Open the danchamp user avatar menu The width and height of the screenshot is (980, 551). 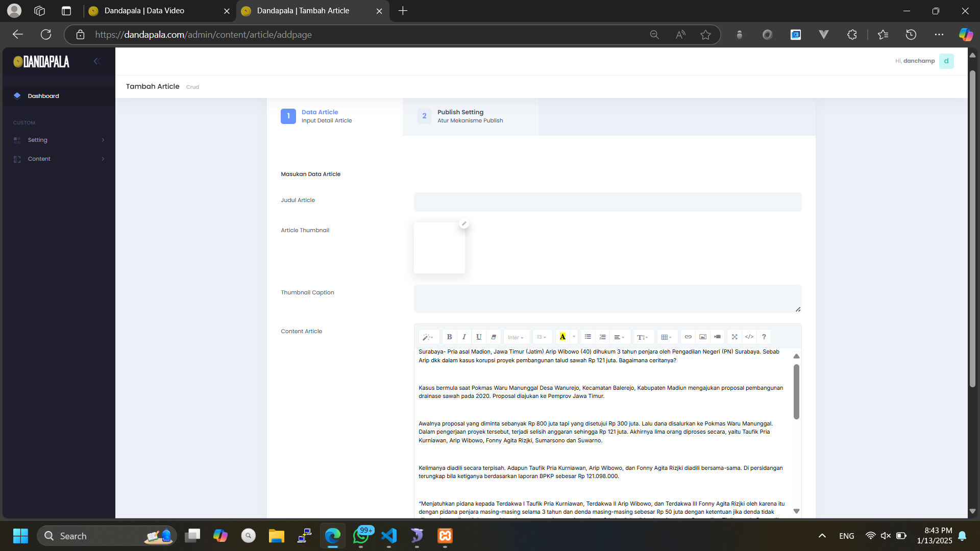click(946, 61)
